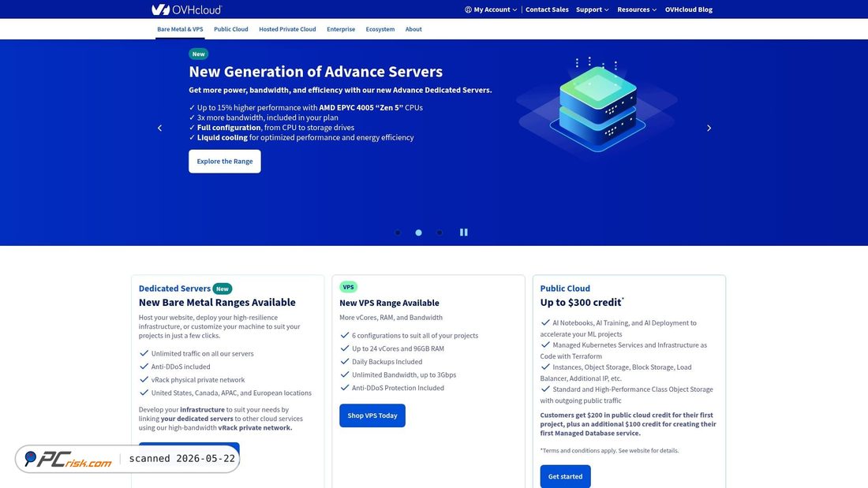The height and width of the screenshot is (488, 868).
Task: Click checkmark beside 'Unlimited Bandwidth, up to 3Gbps'
Action: [345, 374]
